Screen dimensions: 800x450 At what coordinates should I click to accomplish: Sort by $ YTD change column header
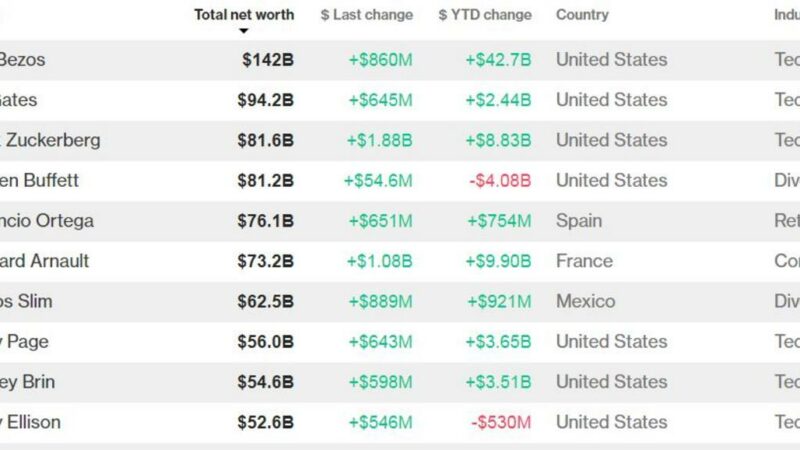(485, 15)
